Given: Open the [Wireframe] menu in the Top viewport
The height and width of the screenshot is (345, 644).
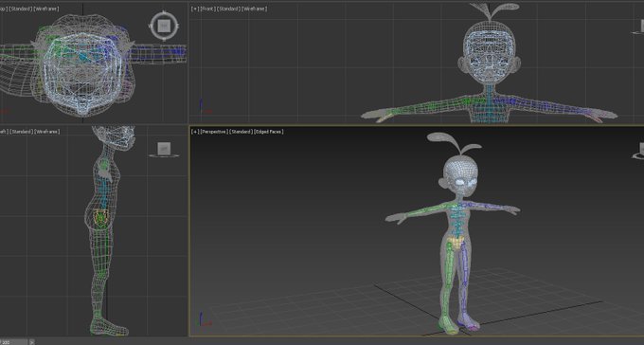Looking at the screenshot, I should click(46, 9).
